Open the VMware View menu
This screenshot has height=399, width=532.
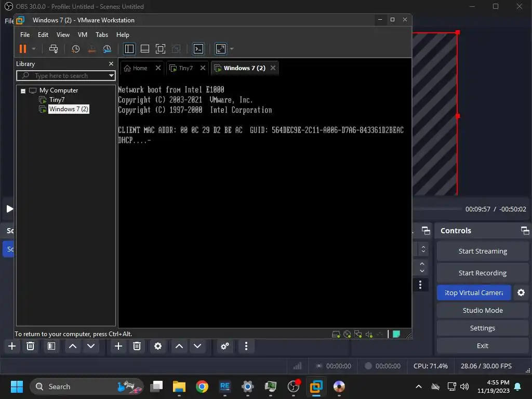coord(63,35)
